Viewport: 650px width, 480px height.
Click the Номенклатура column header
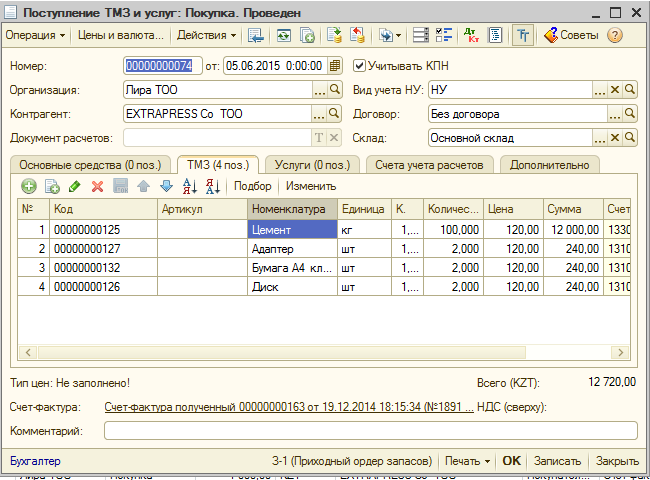(292, 209)
